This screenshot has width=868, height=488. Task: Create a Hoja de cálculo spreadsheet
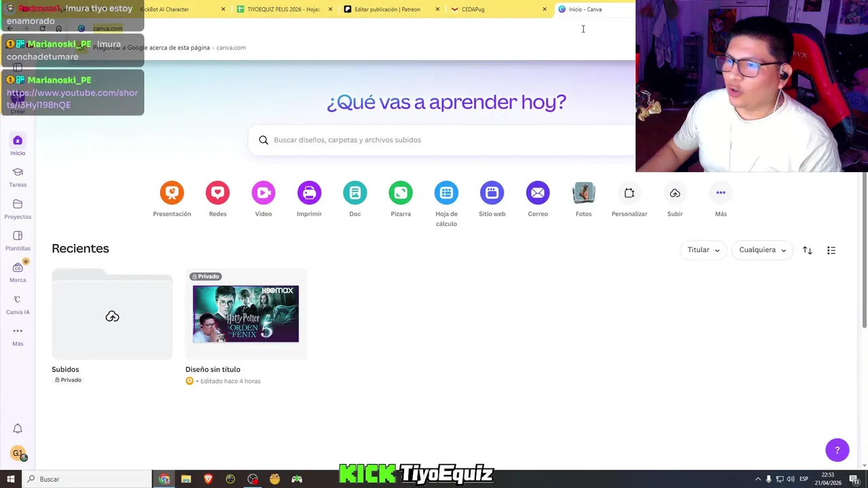tap(446, 193)
